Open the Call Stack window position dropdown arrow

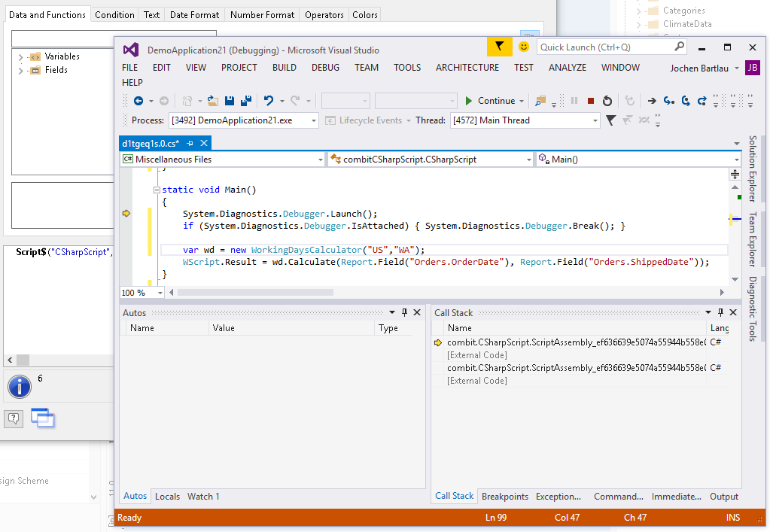pyautogui.click(x=708, y=312)
